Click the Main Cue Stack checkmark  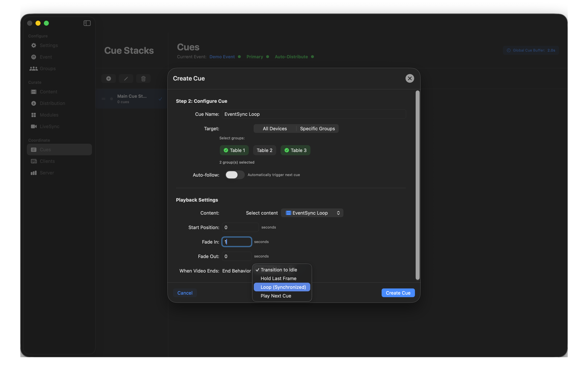[160, 99]
